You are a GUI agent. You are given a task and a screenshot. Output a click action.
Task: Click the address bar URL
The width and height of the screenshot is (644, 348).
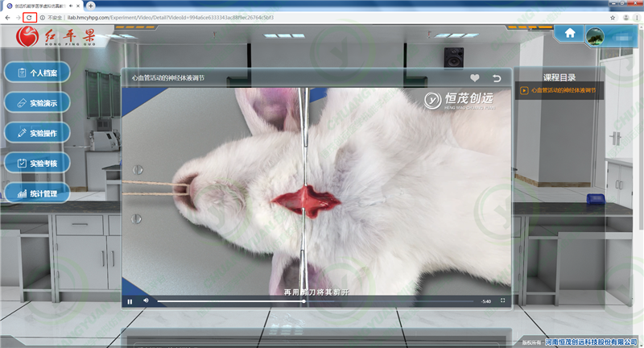coord(171,18)
